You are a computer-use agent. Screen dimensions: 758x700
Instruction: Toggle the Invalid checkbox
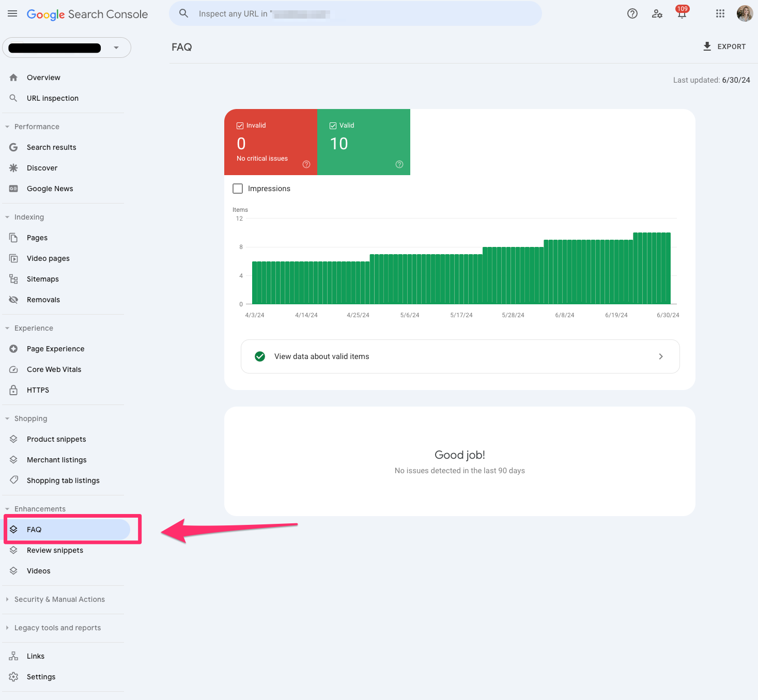pos(240,126)
